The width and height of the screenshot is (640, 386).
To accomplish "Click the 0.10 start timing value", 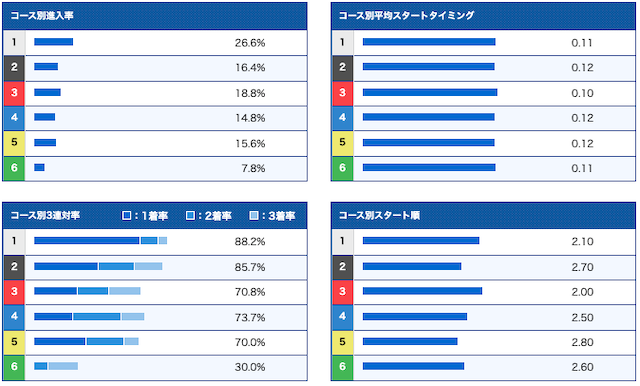I will (582, 93).
